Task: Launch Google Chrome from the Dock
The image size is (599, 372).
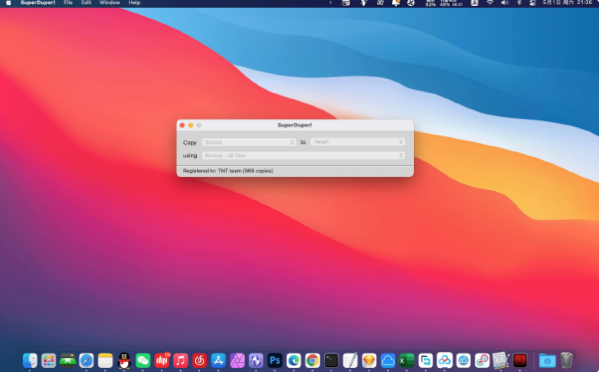Action: pos(312,360)
